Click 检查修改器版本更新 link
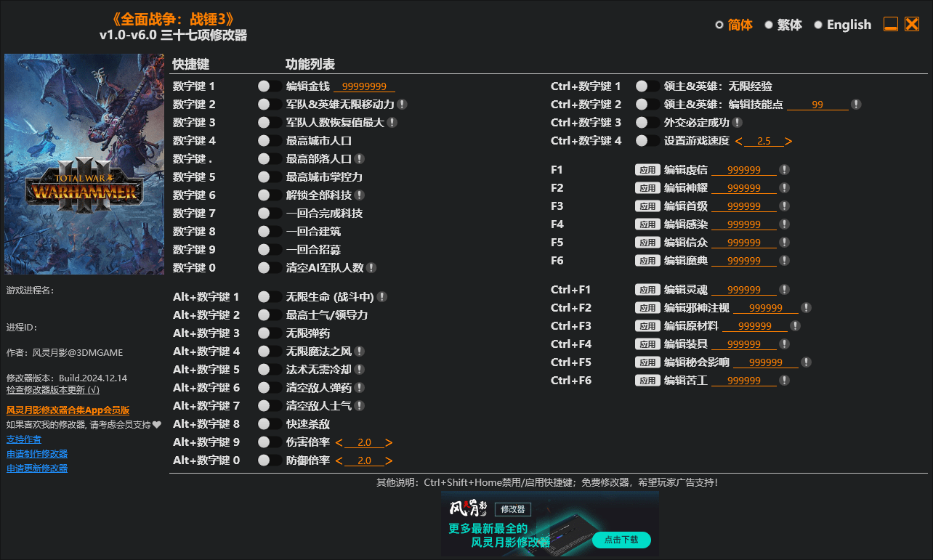933x560 pixels. pyautogui.click(x=53, y=390)
